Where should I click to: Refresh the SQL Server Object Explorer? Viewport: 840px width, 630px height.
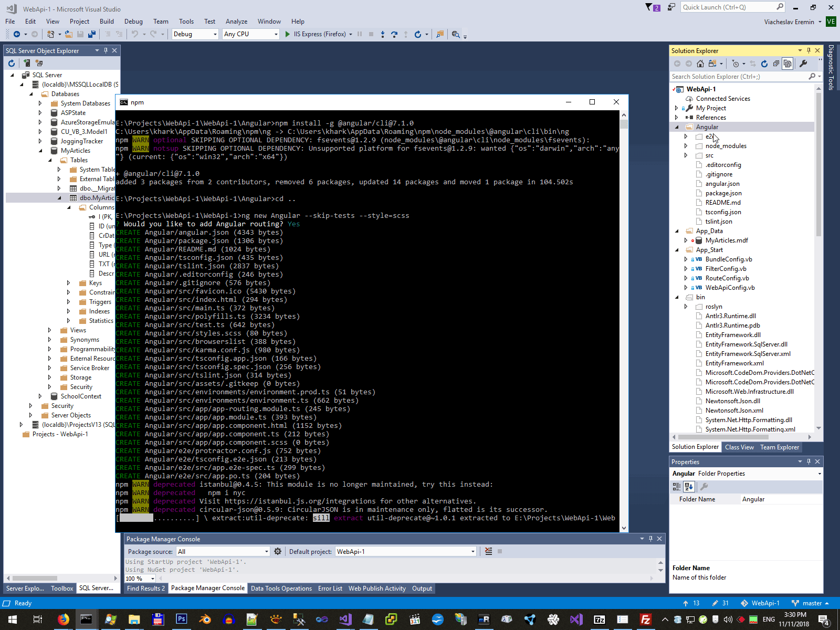(x=12, y=63)
